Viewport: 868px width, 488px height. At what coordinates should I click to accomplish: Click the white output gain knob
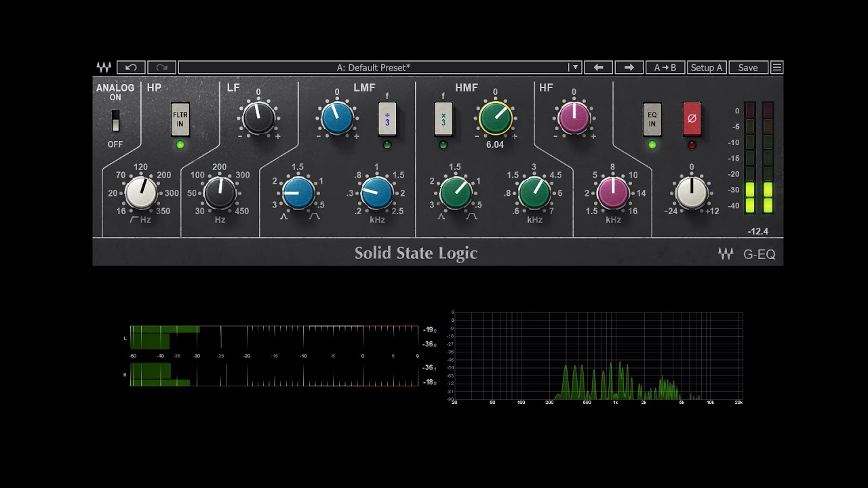692,192
